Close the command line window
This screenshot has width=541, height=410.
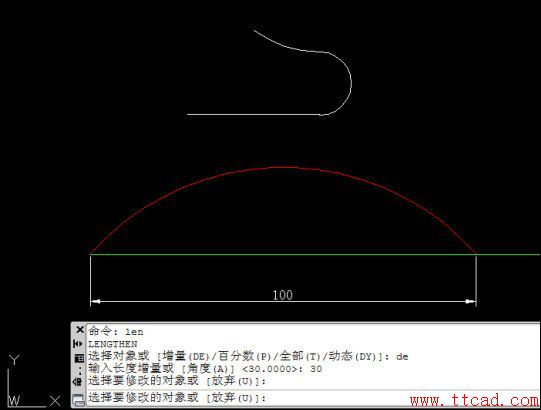coord(80,330)
